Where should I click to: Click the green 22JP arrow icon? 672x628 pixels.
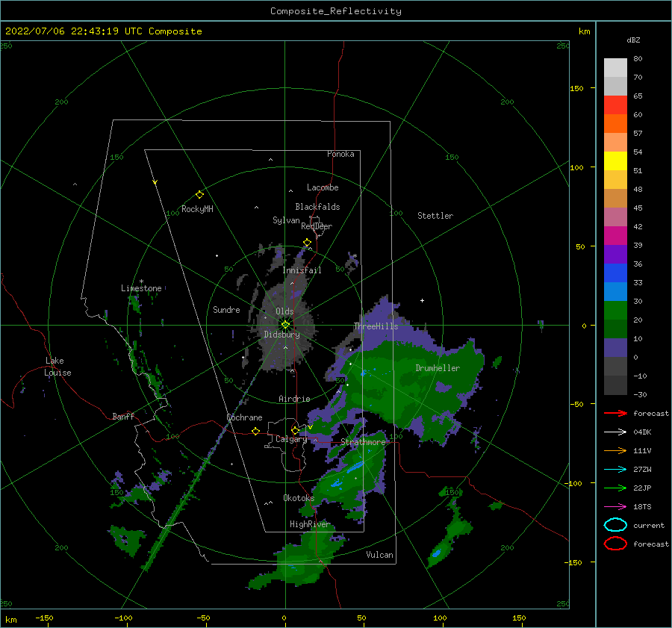click(x=615, y=488)
